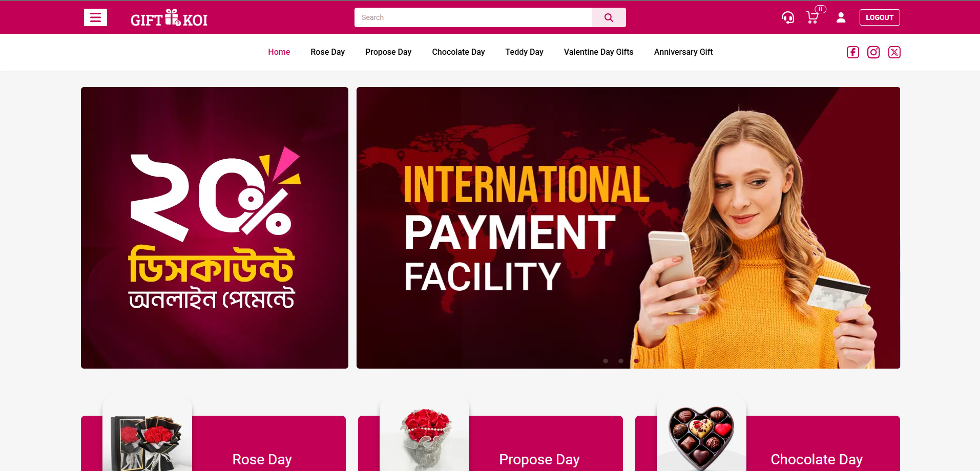Open the user account icon
This screenshot has width=980, height=471.
(x=841, y=18)
